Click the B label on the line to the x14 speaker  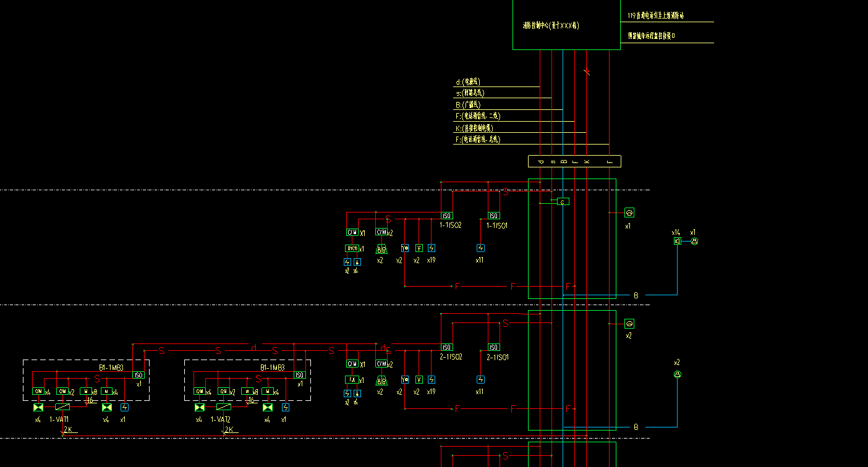(636, 295)
